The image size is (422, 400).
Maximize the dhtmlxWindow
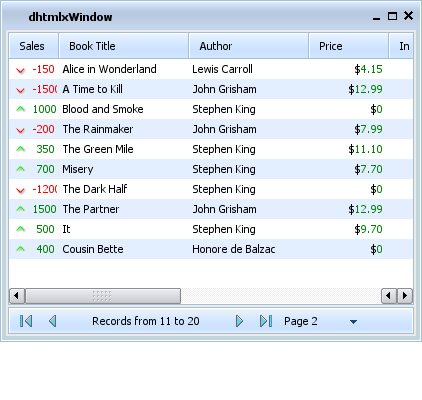click(x=392, y=16)
